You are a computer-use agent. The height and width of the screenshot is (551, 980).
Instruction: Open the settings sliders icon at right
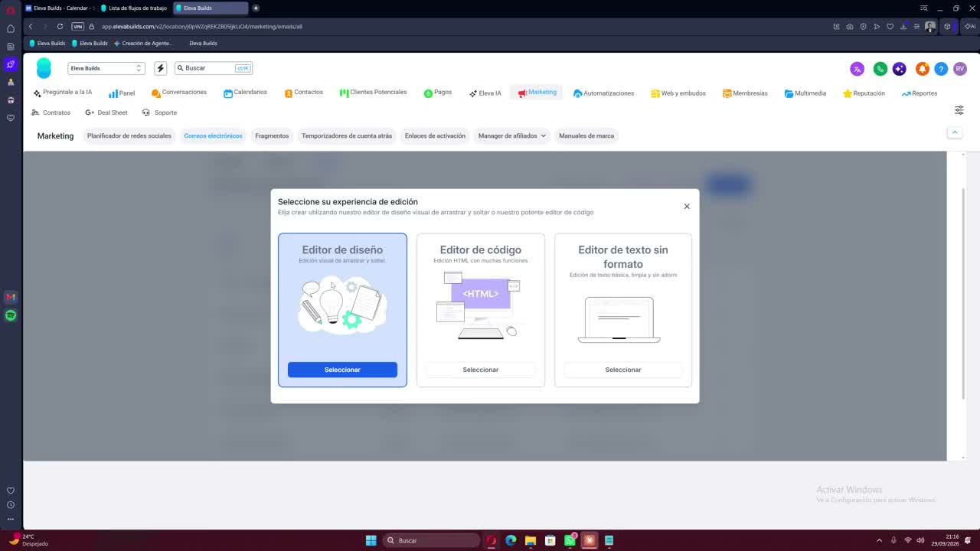coord(959,110)
